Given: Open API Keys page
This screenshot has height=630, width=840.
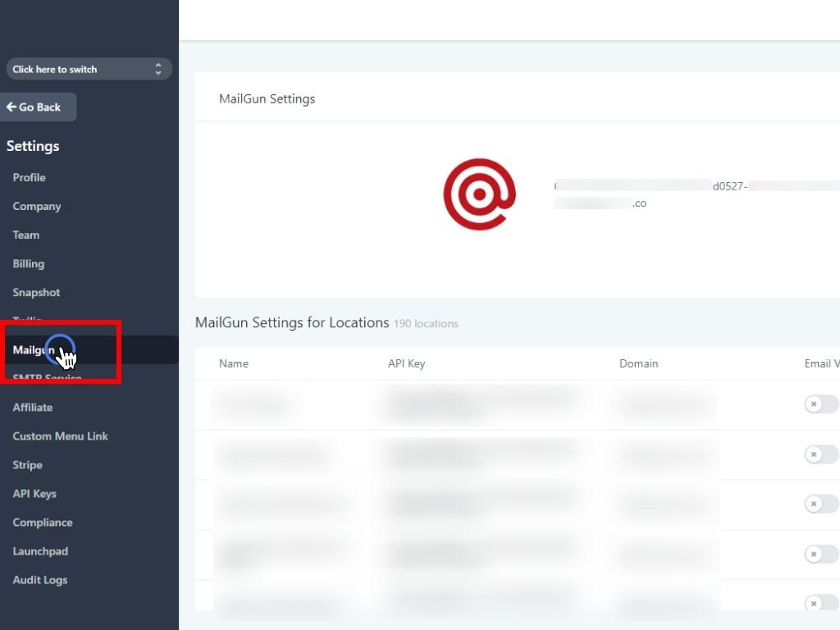Looking at the screenshot, I should pyautogui.click(x=34, y=494).
